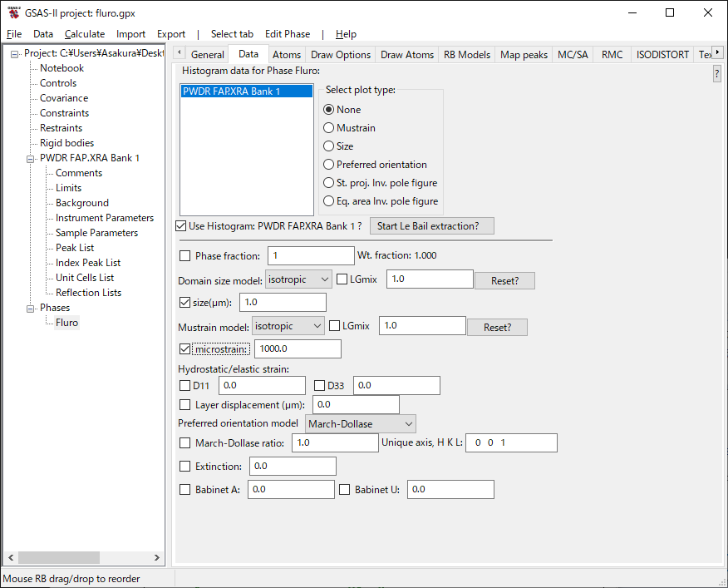Click the March-Dollase ratio input field
Viewport: 728px width, 588px height.
(335, 443)
